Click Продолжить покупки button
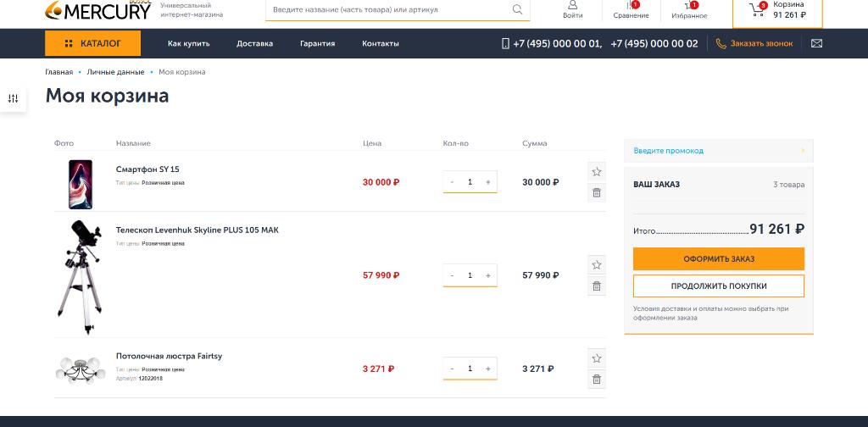The width and height of the screenshot is (868, 427). [x=718, y=286]
